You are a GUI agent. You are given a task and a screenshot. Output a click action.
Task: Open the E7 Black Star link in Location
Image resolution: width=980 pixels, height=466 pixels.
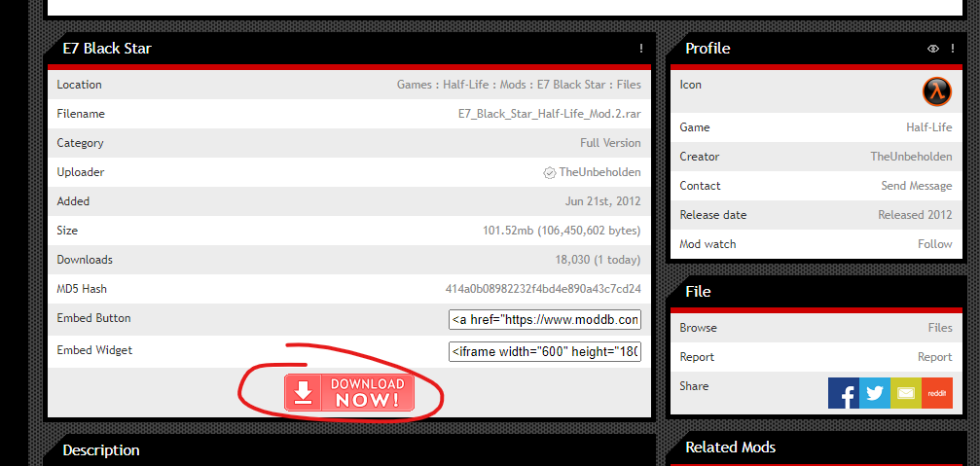[x=571, y=85]
